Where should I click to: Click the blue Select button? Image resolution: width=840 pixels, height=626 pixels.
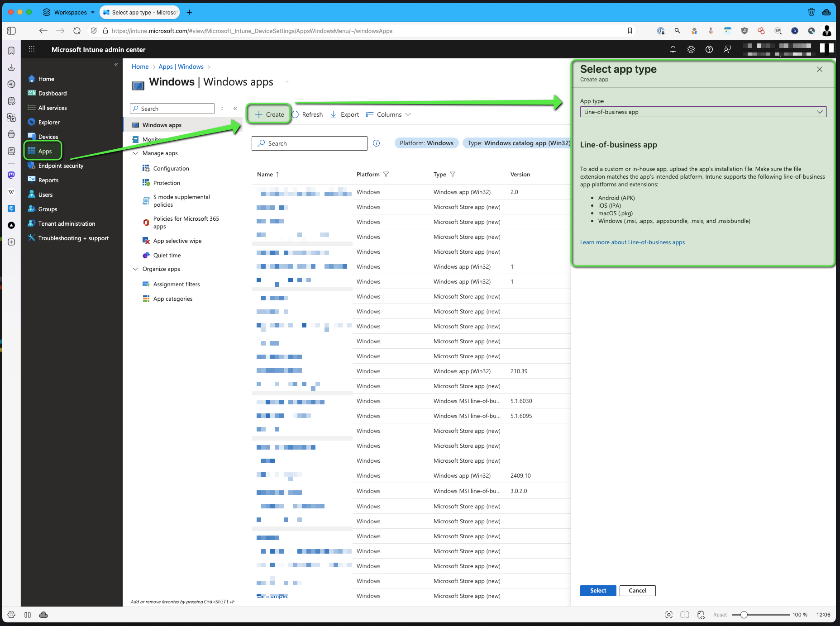click(598, 590)
